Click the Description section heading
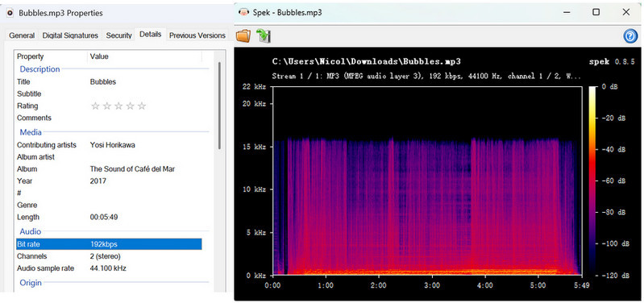The height and width of the screenshot is (303, 644). [39, 69]
